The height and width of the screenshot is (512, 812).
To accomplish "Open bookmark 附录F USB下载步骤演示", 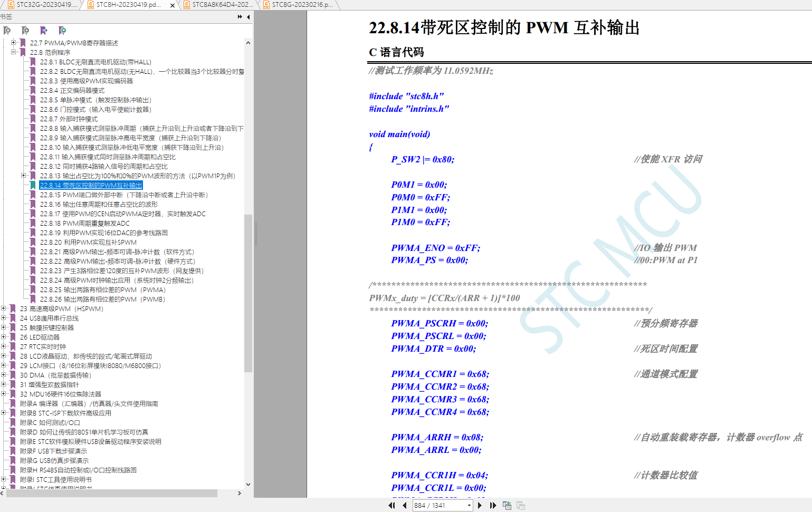I will point(54,451).
